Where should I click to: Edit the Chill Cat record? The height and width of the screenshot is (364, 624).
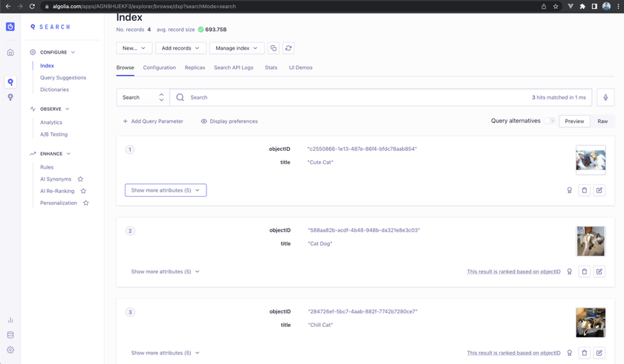pos(599,353)
